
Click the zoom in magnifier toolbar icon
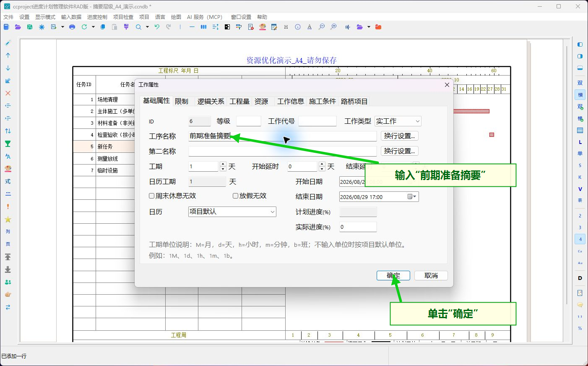point(333,27)
